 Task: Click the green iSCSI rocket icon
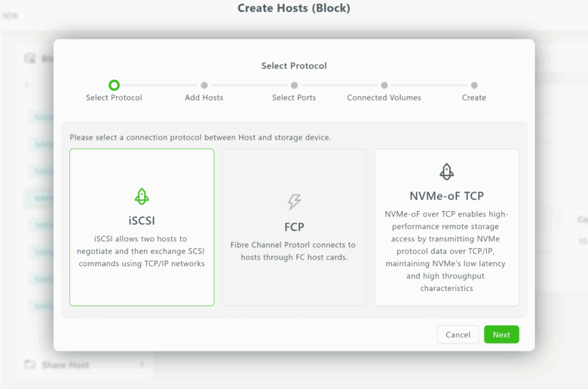point(142,197)
